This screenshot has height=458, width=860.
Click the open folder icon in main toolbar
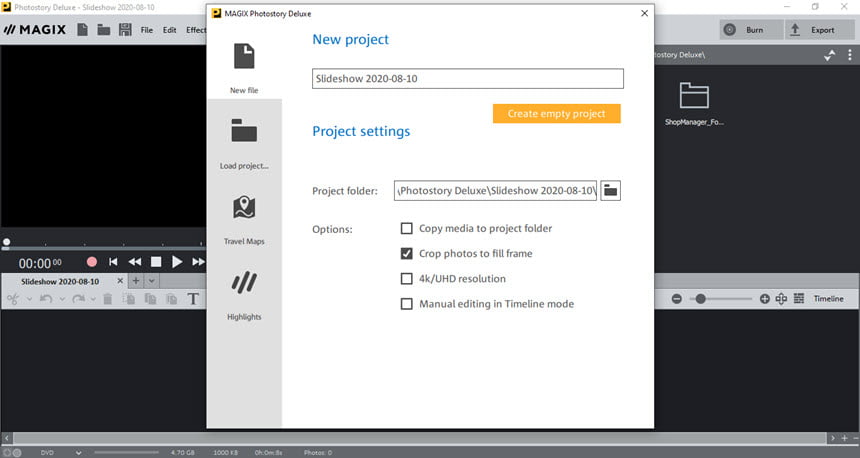click(104, 30)
